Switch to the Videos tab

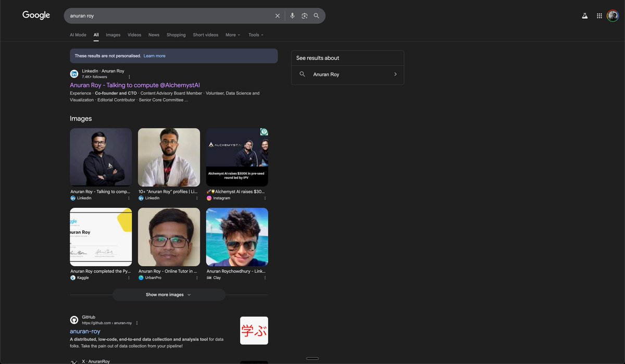coord(134,35)
